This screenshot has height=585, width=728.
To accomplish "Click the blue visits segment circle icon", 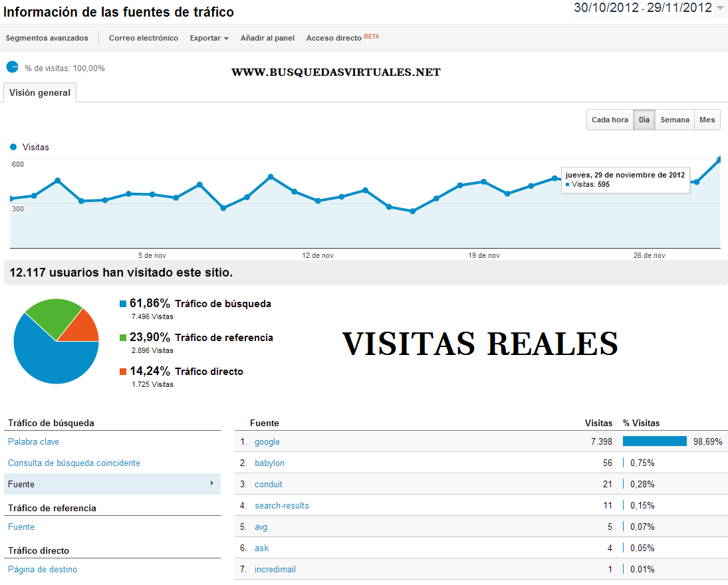I will click(x=13, y=67).
